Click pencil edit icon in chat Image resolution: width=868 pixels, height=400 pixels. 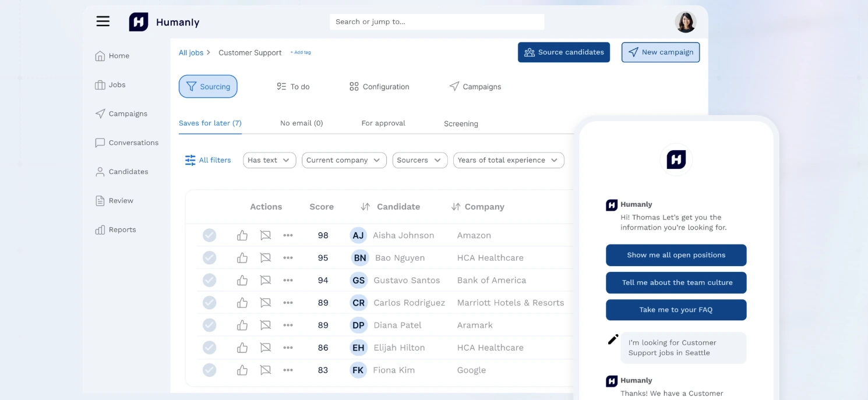point(613,339)
